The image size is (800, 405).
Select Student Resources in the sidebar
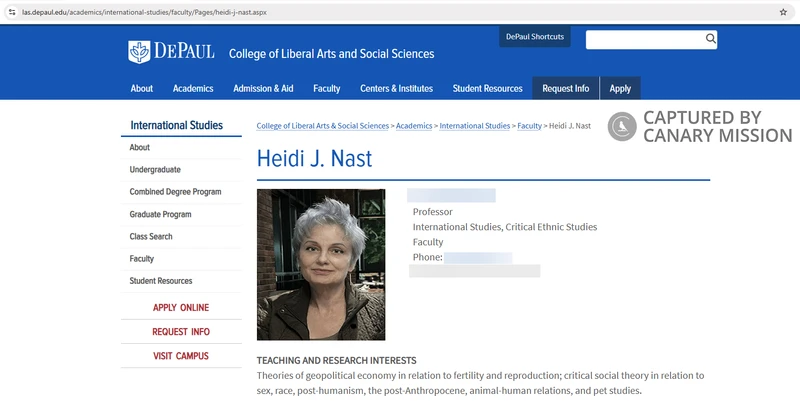tap(161, 281)
